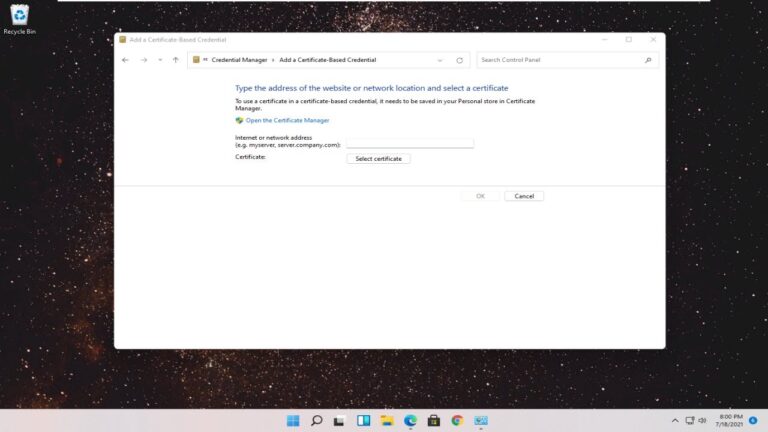Image resolution: width=768 pixels, height=432 pixels.
Task: Expand the address bar history dropdown
Action: pyautogui.click(x=439, y=60)
